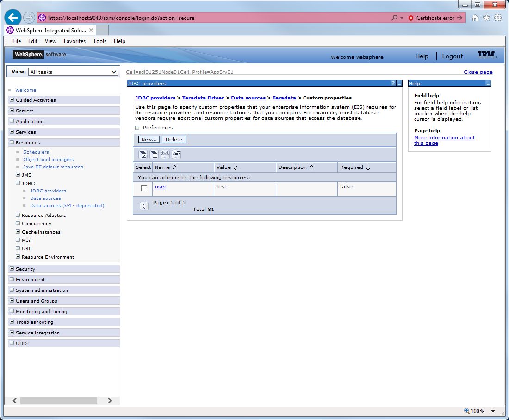This screenshot has width=509, height=420.
Task: Open the browser Tools gear icon
Action: (498, 18)
